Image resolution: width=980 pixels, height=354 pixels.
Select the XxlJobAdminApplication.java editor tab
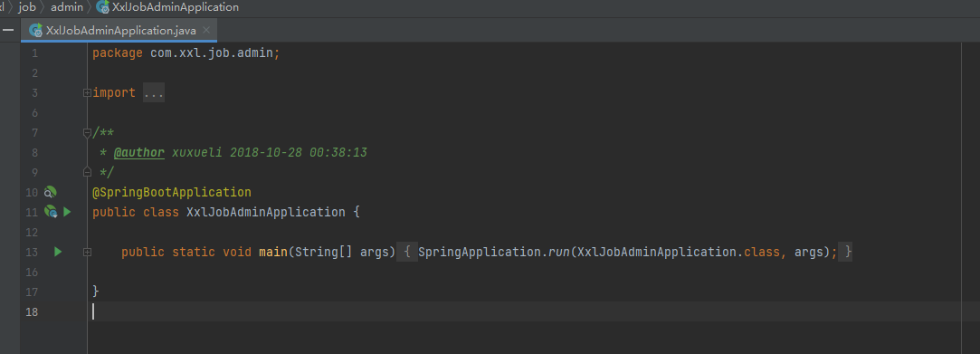click(x=119, y=30)
